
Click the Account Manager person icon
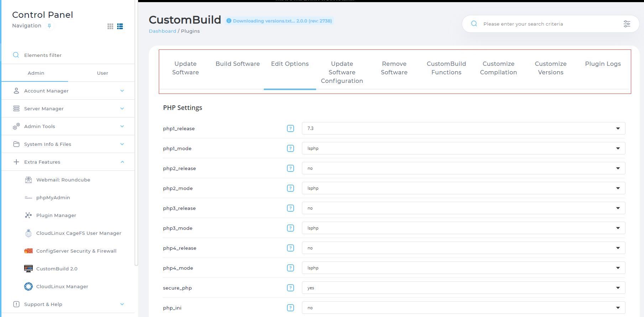[x=16, y=91]
